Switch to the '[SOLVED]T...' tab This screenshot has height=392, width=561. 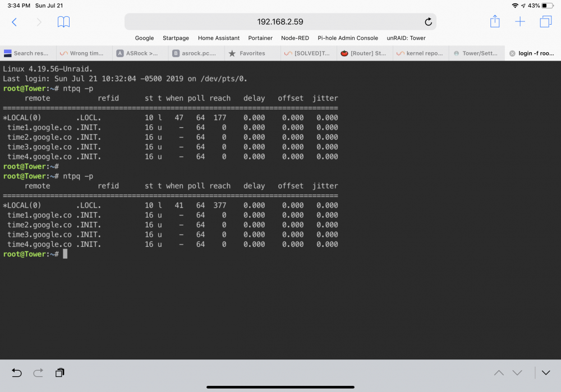(x=309, y=53)
